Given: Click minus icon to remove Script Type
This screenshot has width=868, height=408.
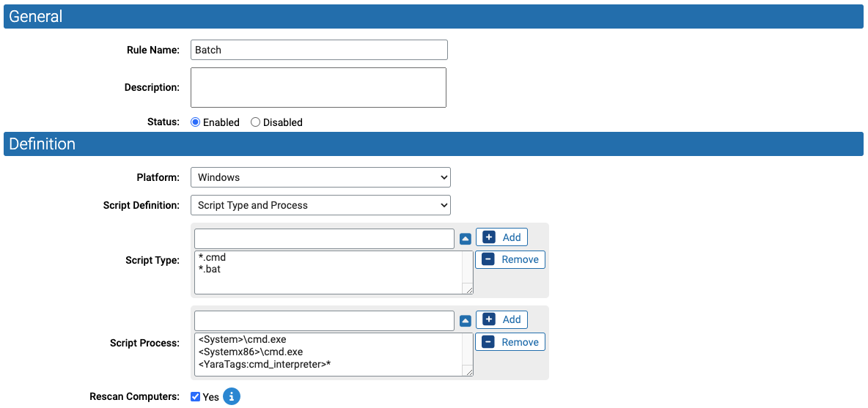Looking at the screenshot, I should (x=488, y=259).
